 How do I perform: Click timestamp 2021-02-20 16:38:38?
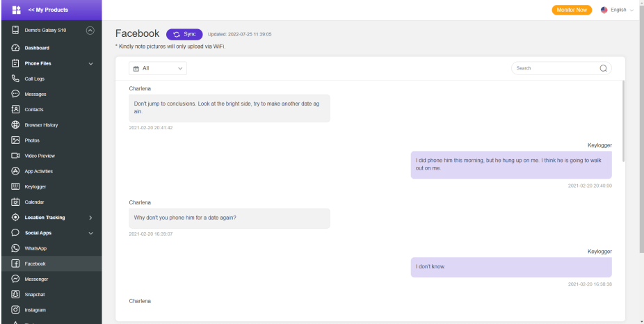coord(590,284)
